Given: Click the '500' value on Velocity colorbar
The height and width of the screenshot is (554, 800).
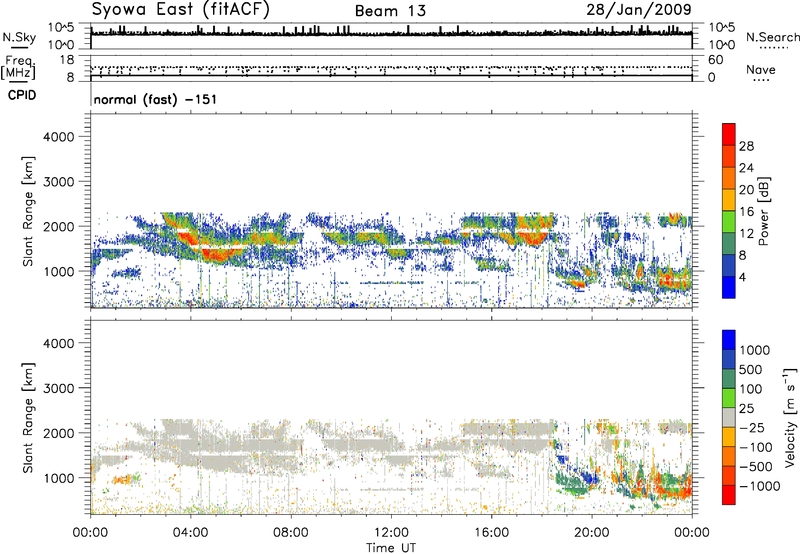Looking at the screenshot, I should pos(750,370).
